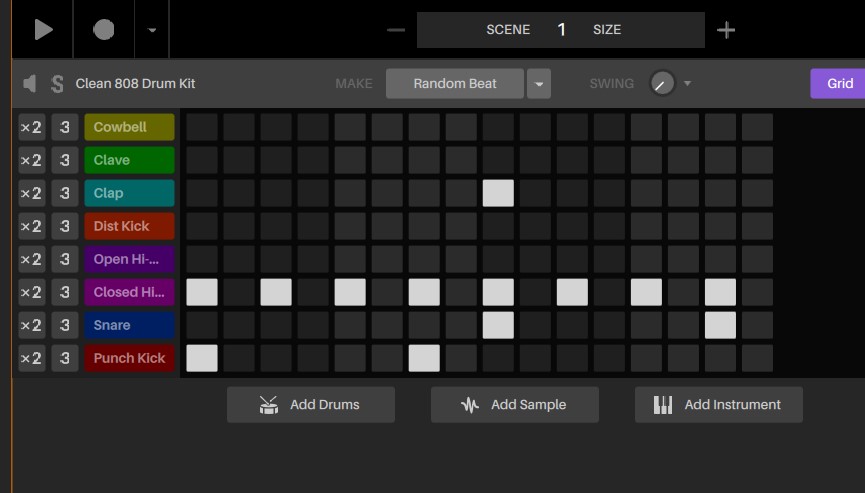This screenshot has width=865, height=493.
Task: Turn off first Punch Kick step
Action: click(x=202, y=358)
